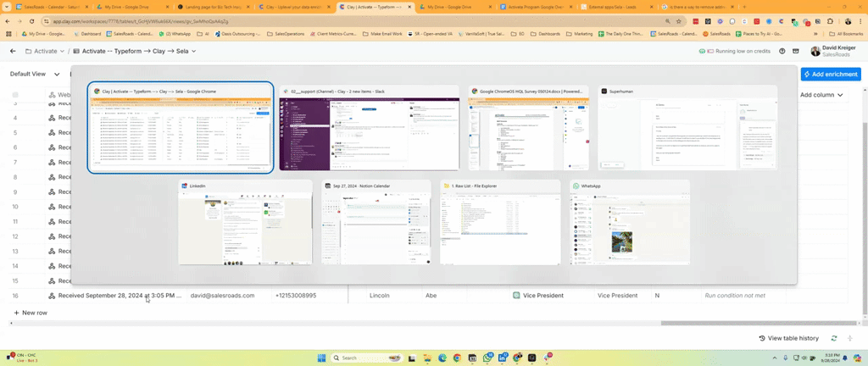Click the back arrow in Clay header
This screenshot has height=366, width=868.
pyautogui.click(x=13, y=51)
